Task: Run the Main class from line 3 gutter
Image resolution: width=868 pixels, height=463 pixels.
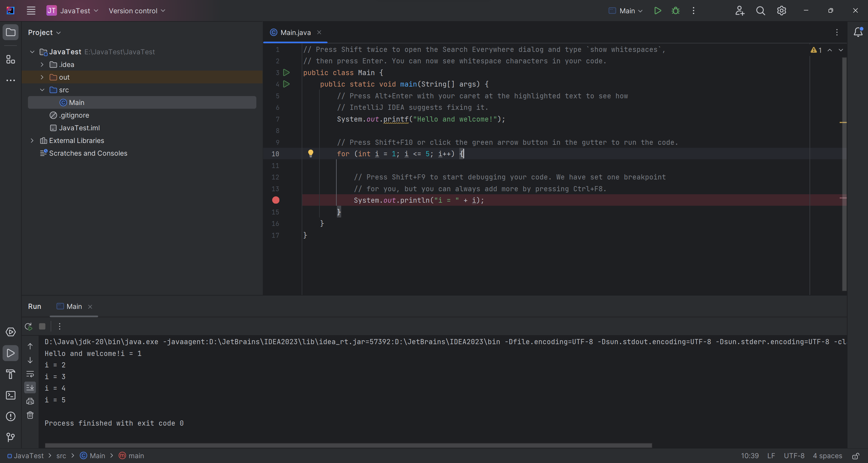Action: (286, 72)
